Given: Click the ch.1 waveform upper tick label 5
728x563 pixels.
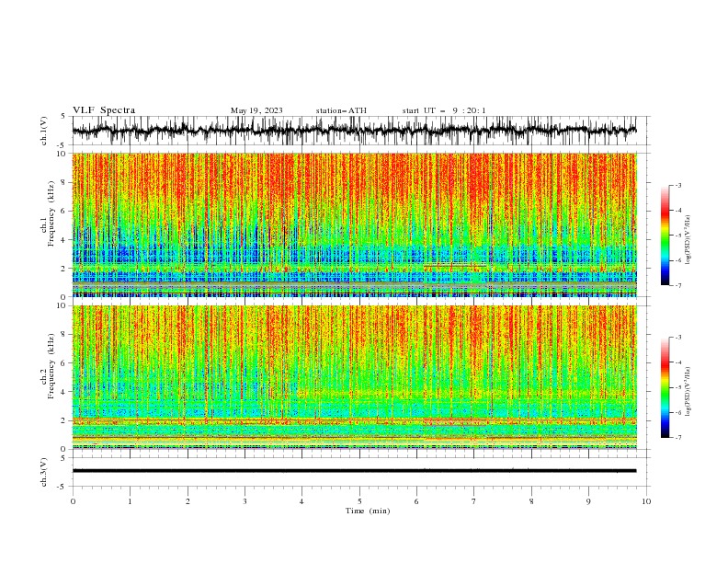Looking at the screenshot, I should pos(63,117).
